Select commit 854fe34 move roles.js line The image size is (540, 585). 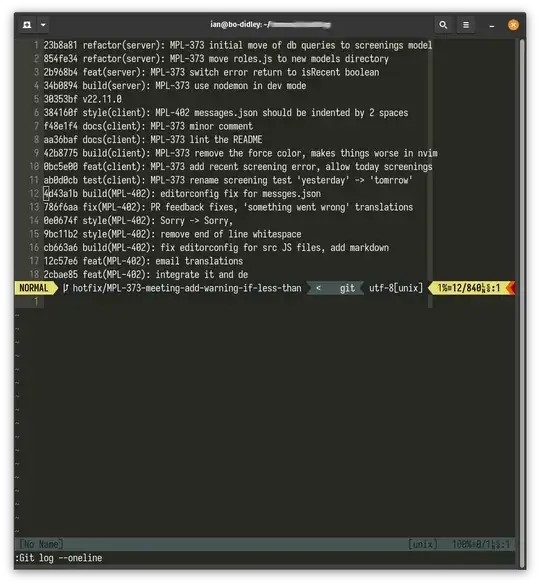pos(216,59)
